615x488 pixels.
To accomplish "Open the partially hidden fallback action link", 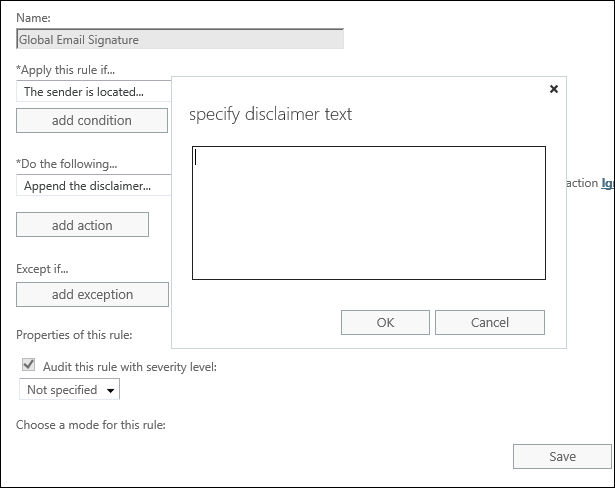I will point(607,183).
